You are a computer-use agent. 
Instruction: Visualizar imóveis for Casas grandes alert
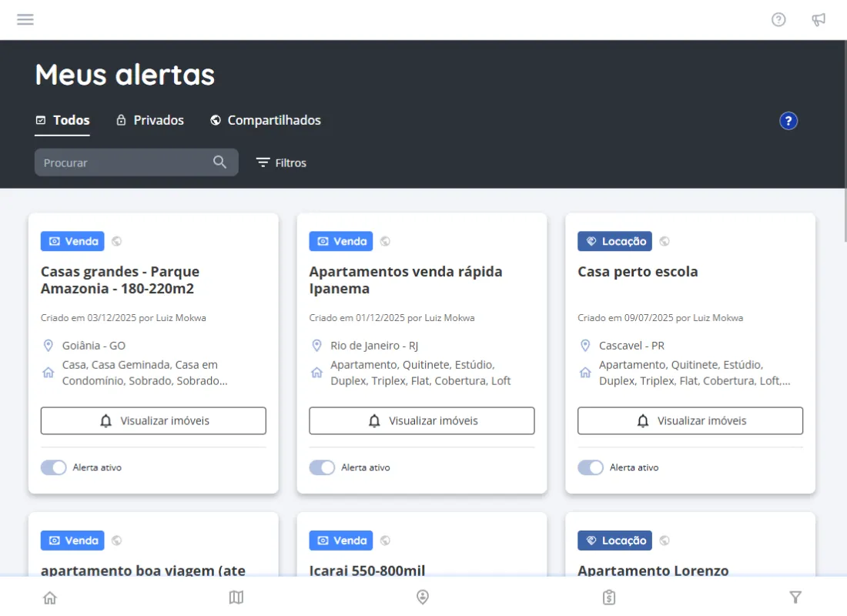pyautogui.click(x=153, y=421)
